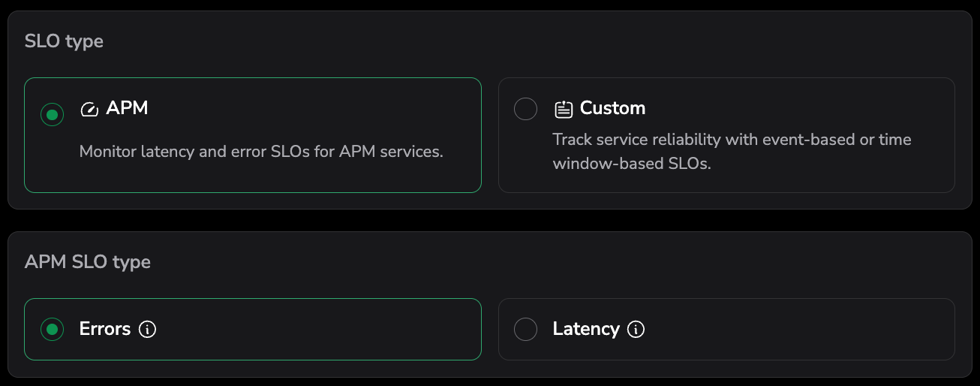Click the Custom option title
The width and height of the screenshot is (980, 386).
coord(612,108)
